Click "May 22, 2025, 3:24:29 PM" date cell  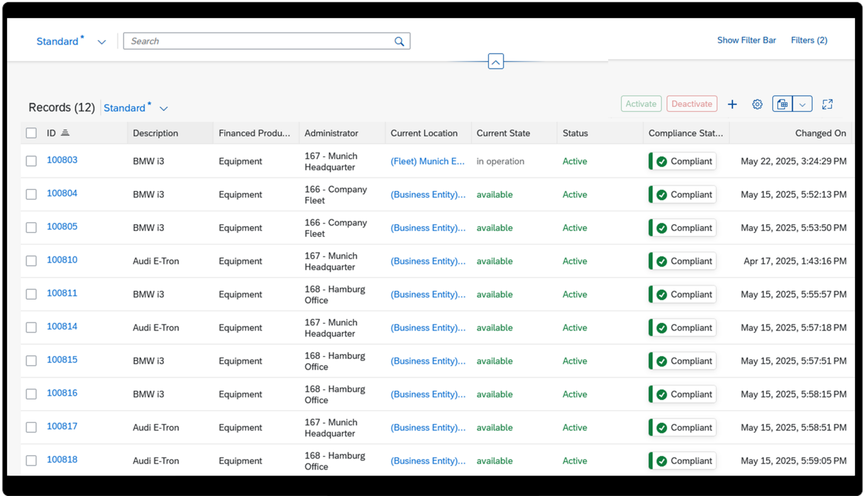coord(794,161)
